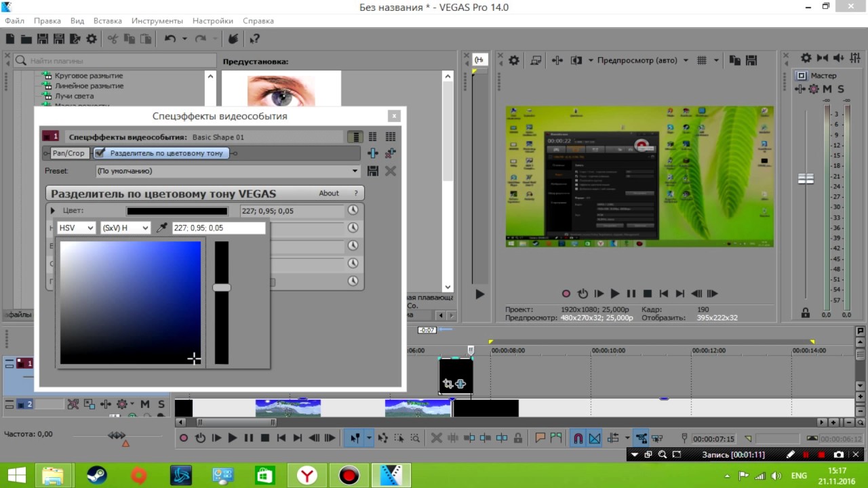The width and height of the screenshot is (868, 488).
Task: Save project using first floppy icon
Action: click(42, 39)
